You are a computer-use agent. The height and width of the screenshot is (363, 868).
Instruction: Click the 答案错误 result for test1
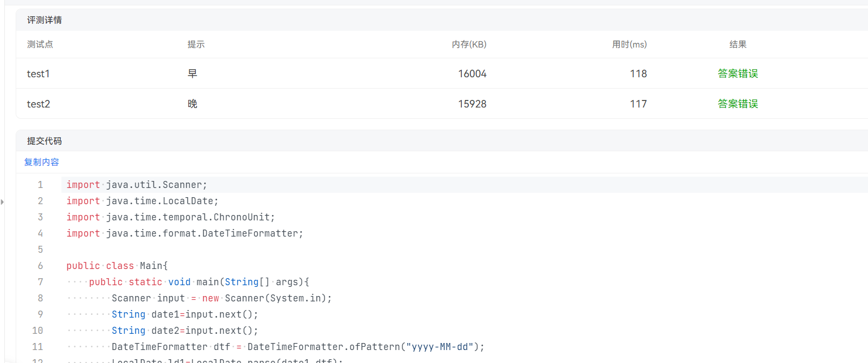point(737,73)
